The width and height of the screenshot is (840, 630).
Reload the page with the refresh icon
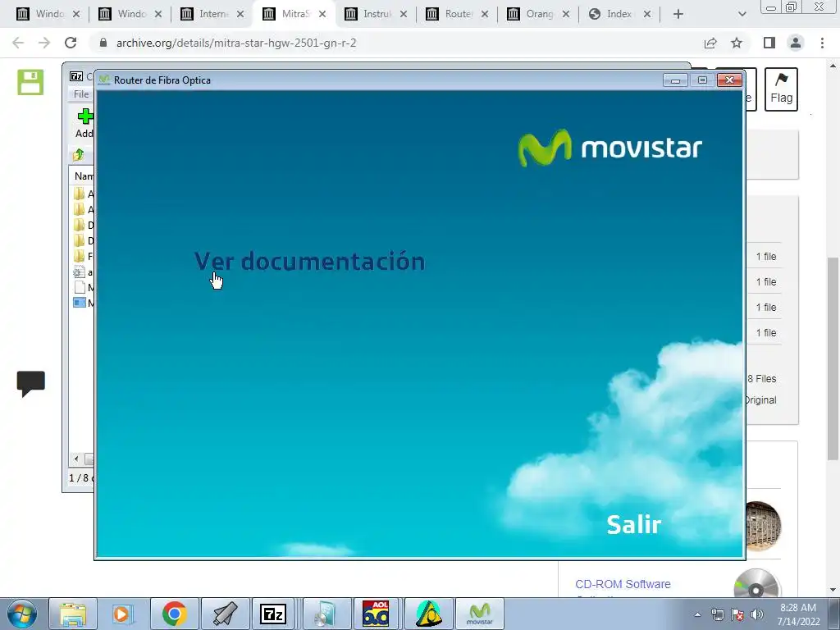coord(71,43)
